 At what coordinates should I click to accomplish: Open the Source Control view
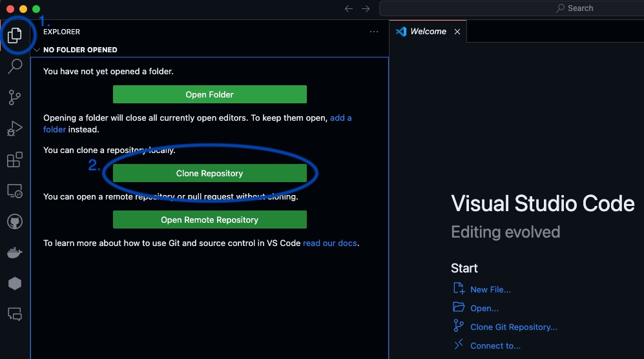(14, 97)
